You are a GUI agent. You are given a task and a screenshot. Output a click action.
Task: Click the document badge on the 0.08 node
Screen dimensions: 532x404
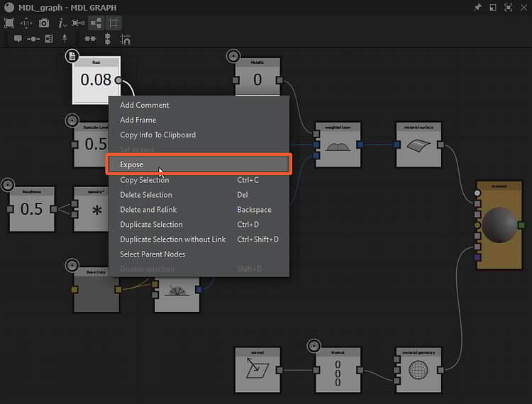pyautogui.click(x=72, y=56)
